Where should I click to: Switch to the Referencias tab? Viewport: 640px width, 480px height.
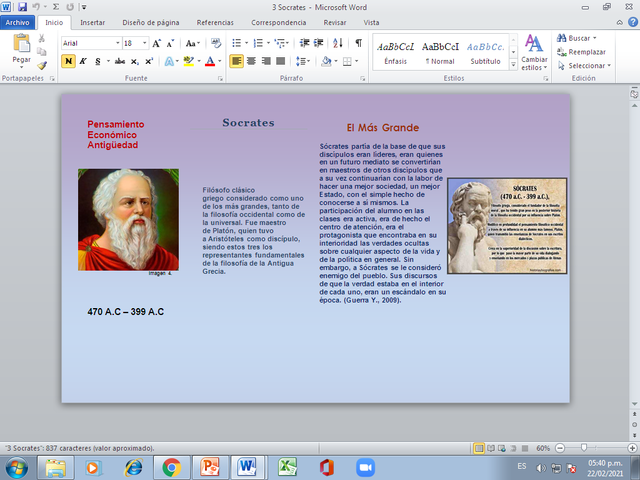pos(215,22)
